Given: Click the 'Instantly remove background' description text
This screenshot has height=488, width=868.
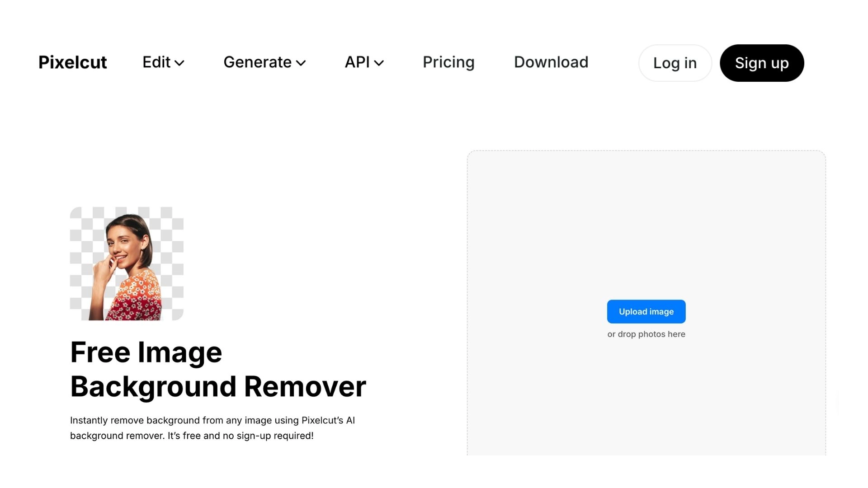Looking at the screenshot, I should pyautogui.click(x=212, y=428).
